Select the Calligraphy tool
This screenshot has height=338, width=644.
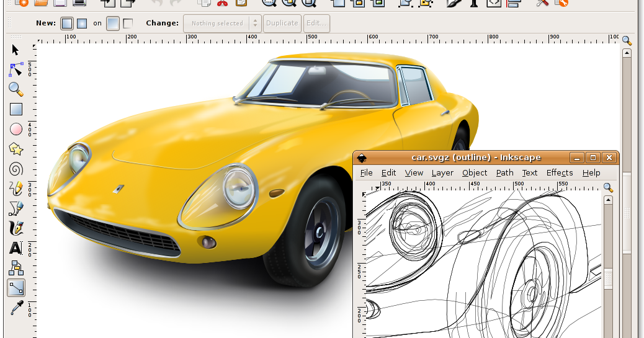click(16, 228)
